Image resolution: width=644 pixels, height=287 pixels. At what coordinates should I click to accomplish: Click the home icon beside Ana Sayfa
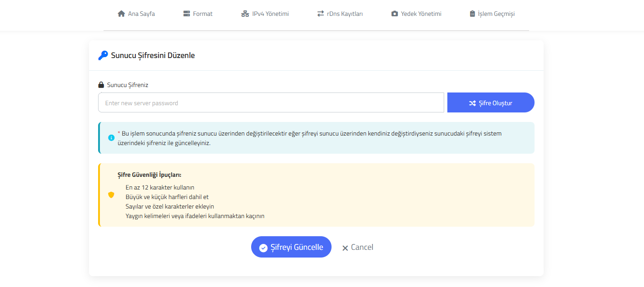(x=121, y=14)
